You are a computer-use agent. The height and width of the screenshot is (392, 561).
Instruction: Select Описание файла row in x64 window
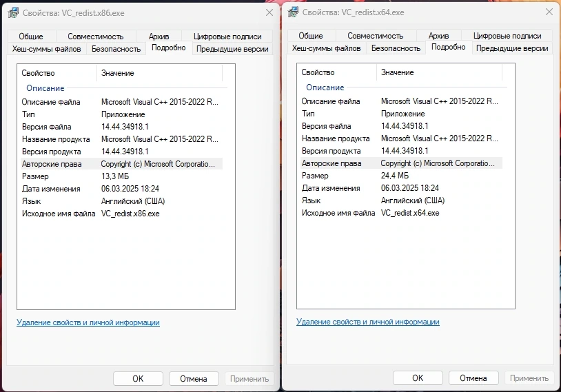[401, 101]
